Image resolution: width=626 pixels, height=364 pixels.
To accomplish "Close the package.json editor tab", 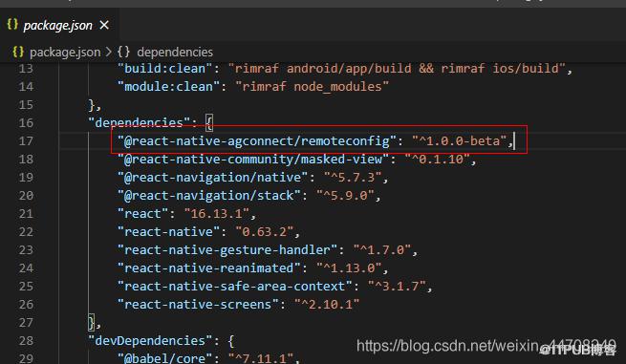I will (104, 26).
